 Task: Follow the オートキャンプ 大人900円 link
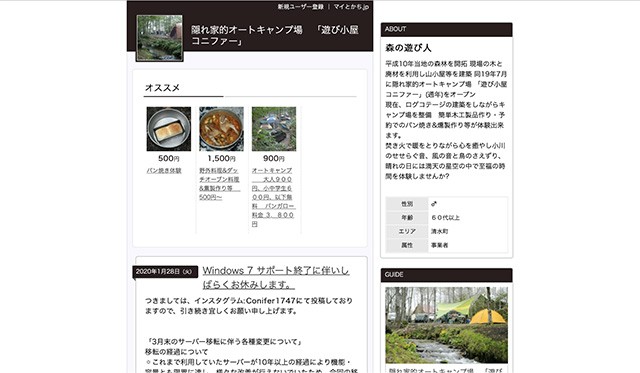pos(273,197)
